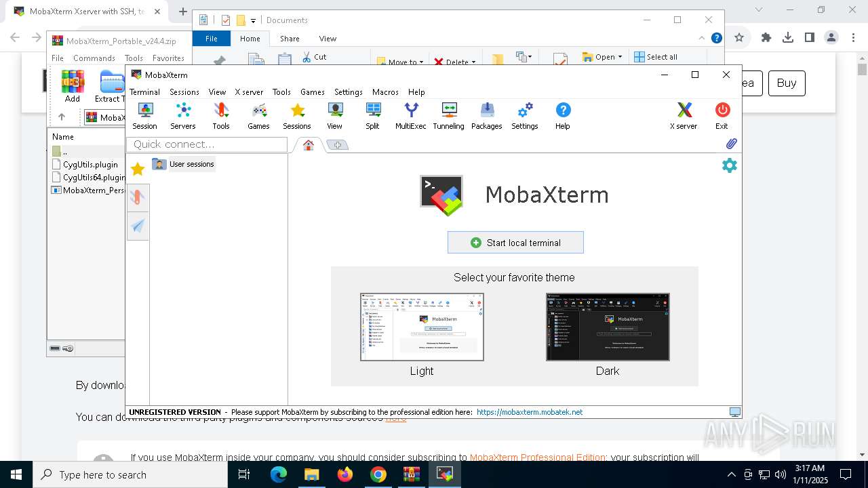Click the Split toolbar icon
The width and height of the screenshot is (868, 488).
click(372, 116)
